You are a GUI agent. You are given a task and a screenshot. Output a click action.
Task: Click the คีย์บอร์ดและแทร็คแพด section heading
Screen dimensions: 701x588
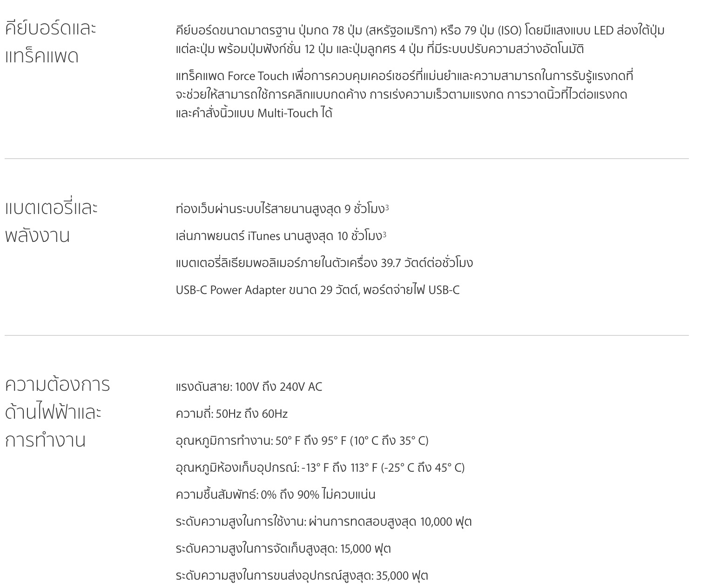click(x=50, y=42)
